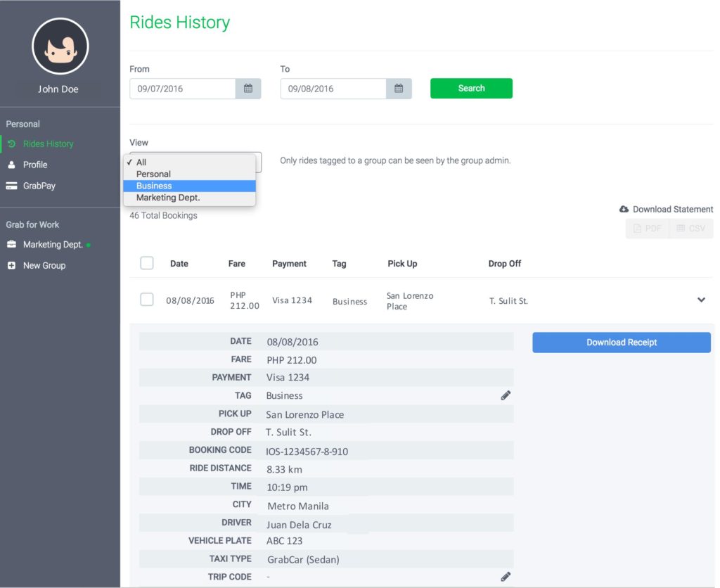Screen dimensions: 720x588
Task: Open Profile in the sidebar
Action: pos(35,165)
